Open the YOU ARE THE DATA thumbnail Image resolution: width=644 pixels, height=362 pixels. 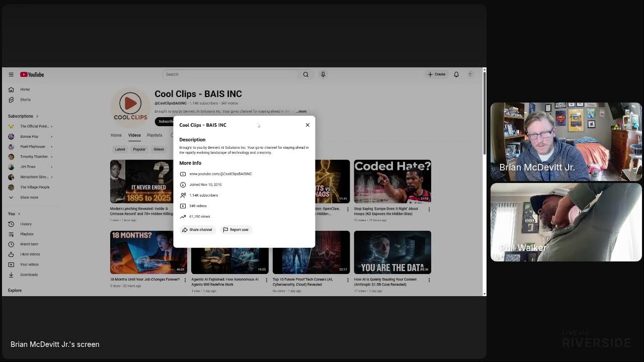click(392, 252)
